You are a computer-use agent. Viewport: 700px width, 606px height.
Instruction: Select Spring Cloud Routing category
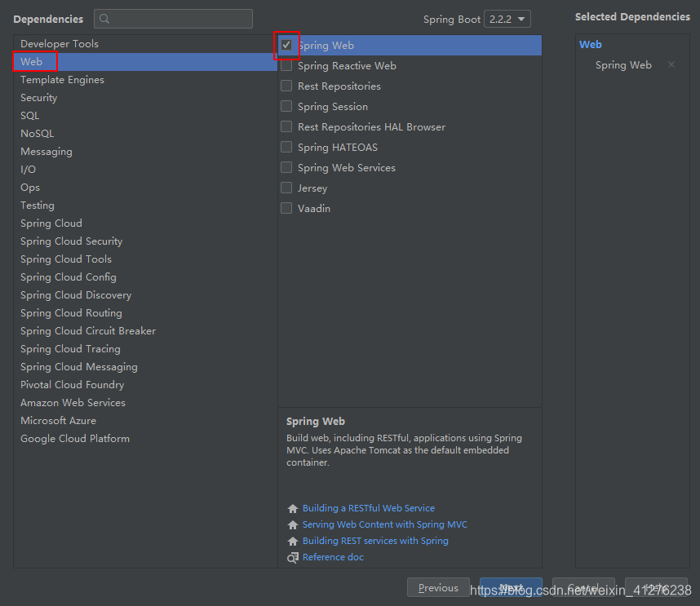tap(145, 313)
